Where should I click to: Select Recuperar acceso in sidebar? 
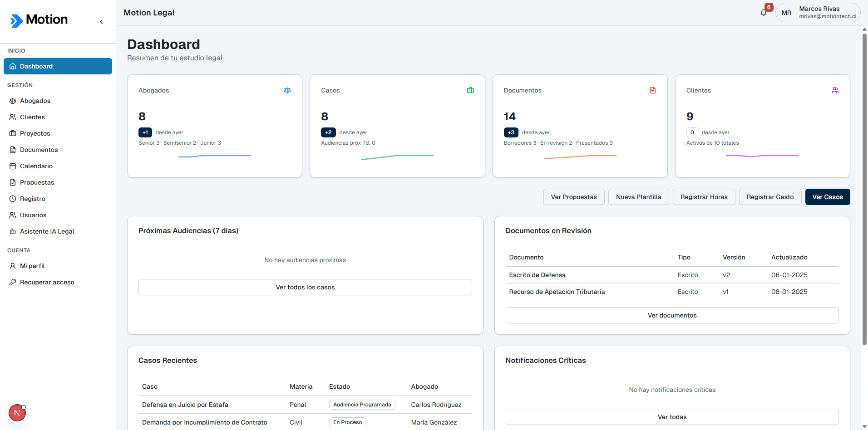tap(47, 282)
